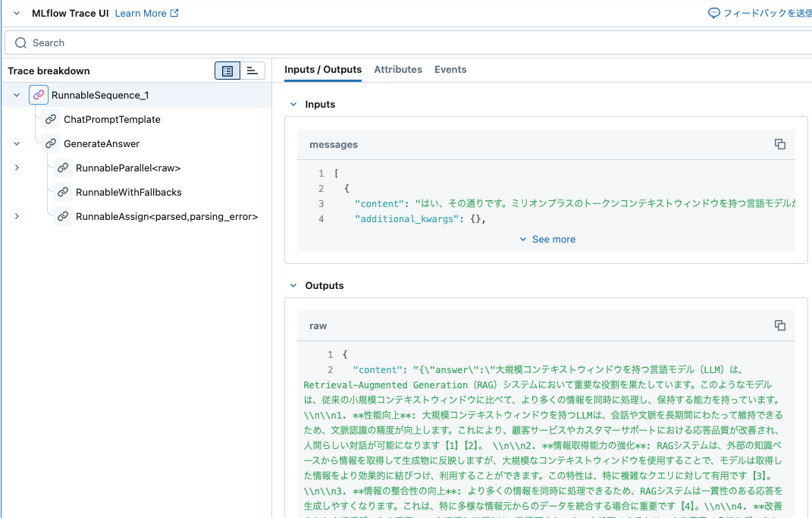Select the RunnableWithFallbacks span
The width and height of the screenshot is (812, 518).
click(128, 192)
